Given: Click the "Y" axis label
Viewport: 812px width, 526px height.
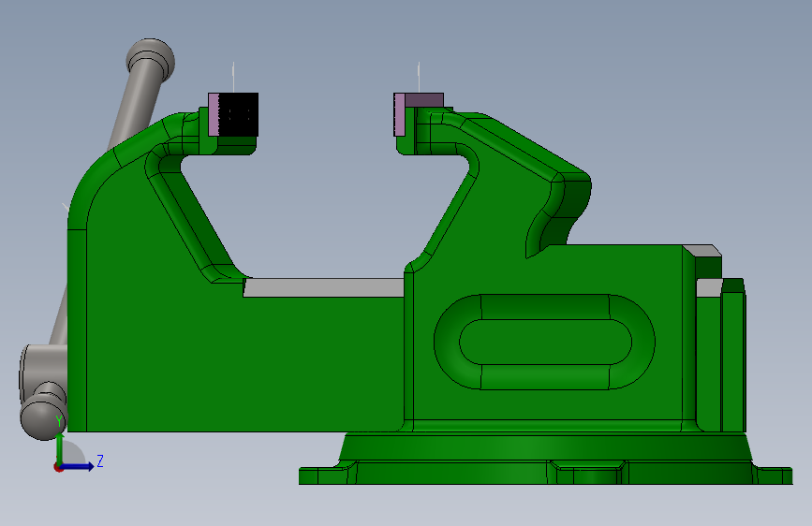Looking at the screenshot, I should tap(59, 421).
